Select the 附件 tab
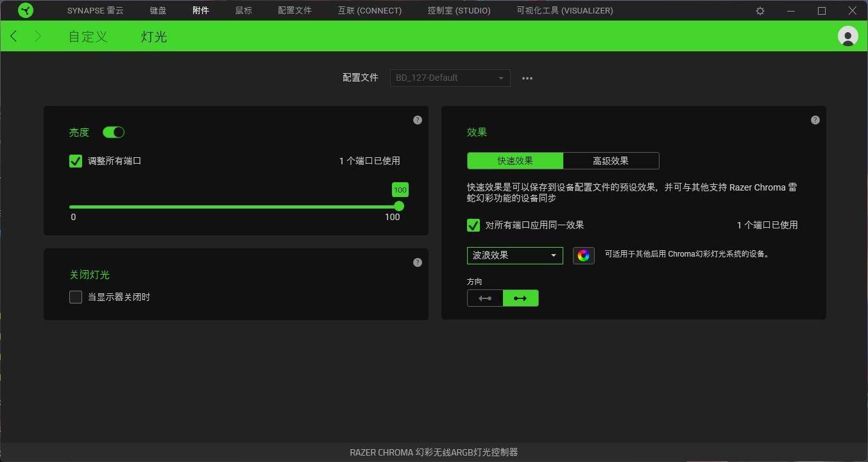This screenshot has height=462, width=868. [x=201, y=11]
